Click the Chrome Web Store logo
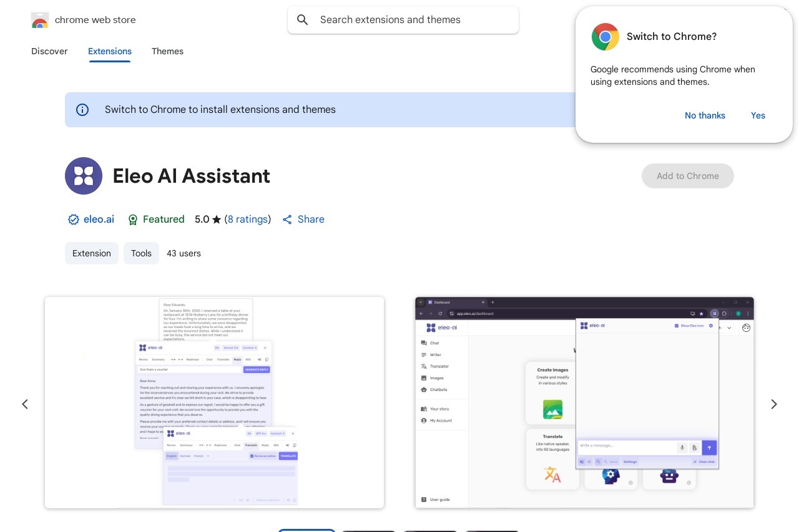The width and height of the screenshot is (799, 532). (x=39, y=20)
